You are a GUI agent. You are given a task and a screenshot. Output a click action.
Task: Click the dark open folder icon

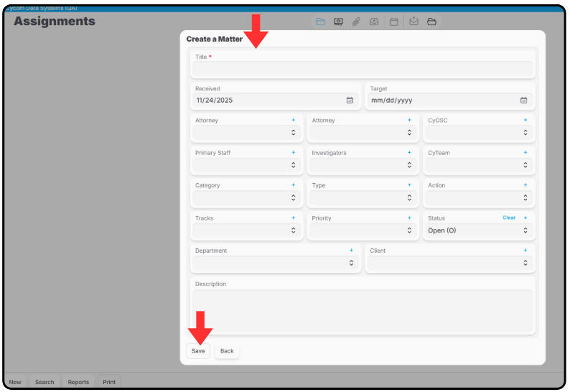431,22
